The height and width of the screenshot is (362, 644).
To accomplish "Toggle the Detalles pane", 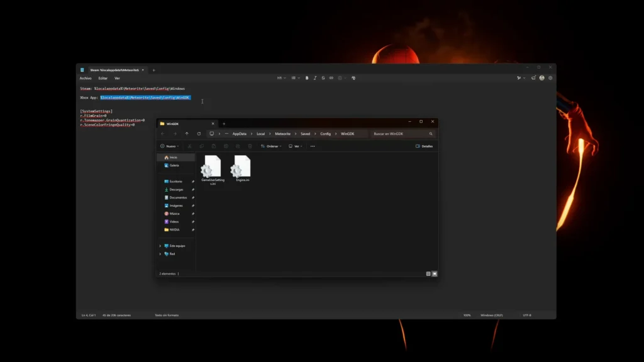I will click(425, 146).
